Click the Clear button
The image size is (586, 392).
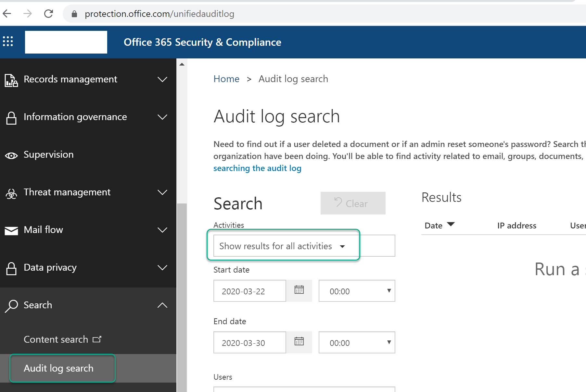pyautogui.click(x=353, y=203)
